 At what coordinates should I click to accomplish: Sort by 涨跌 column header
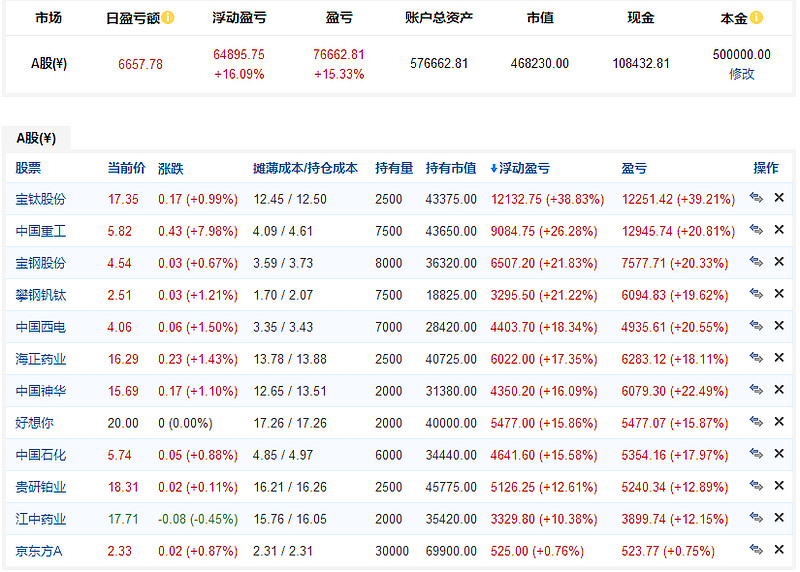[171, 168]
